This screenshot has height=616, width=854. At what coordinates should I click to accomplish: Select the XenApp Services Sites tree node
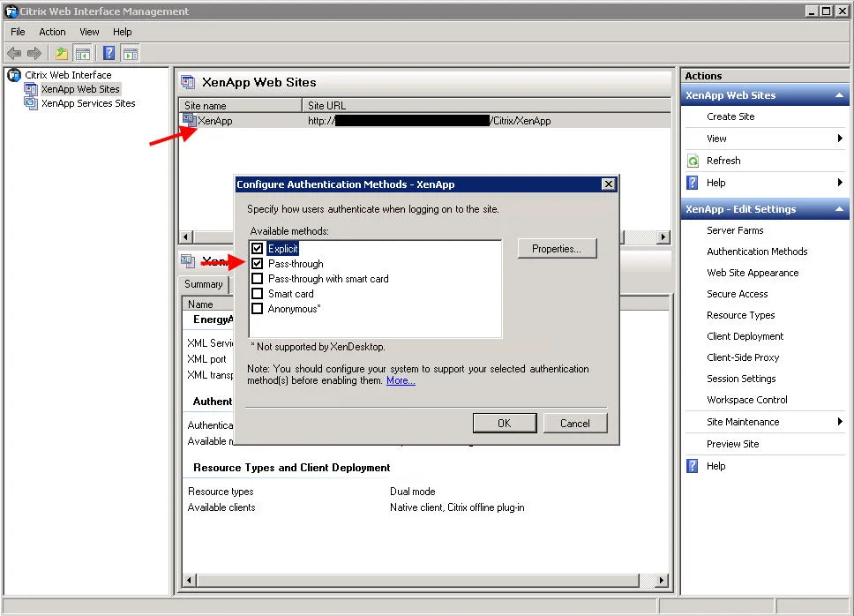click(x=88, y=103)
